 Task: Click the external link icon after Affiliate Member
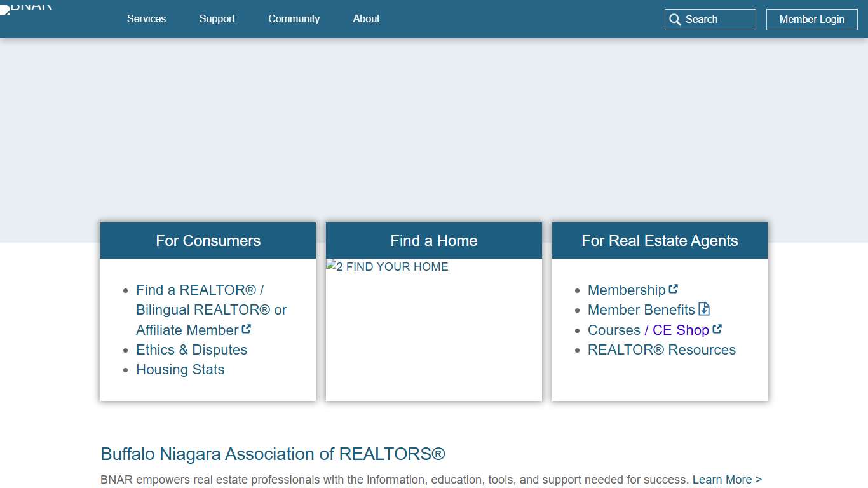coord(246,329)
